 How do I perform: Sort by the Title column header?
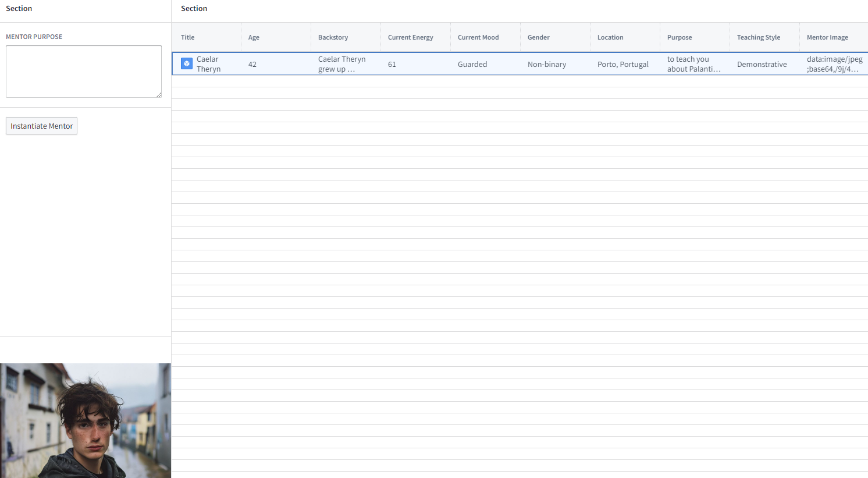click(x=188, y=37)
